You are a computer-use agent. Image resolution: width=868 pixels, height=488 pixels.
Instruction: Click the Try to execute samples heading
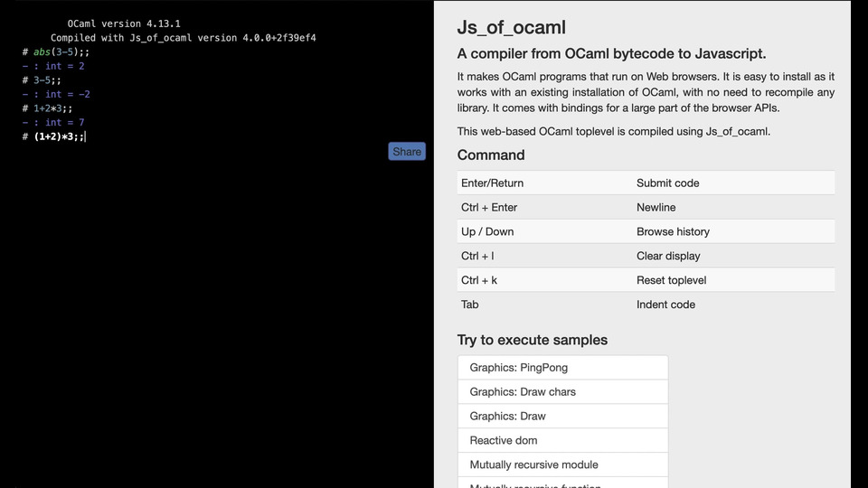(532, 341)
